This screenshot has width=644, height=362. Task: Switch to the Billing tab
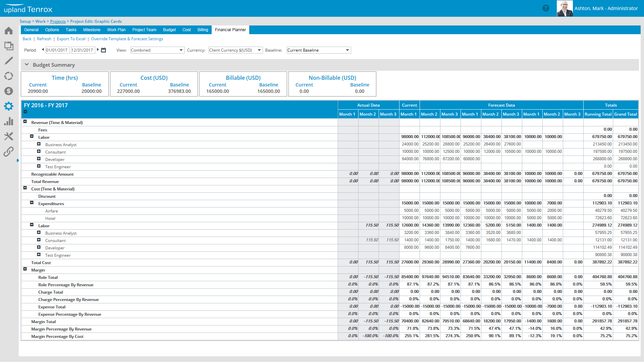(203, 30)
